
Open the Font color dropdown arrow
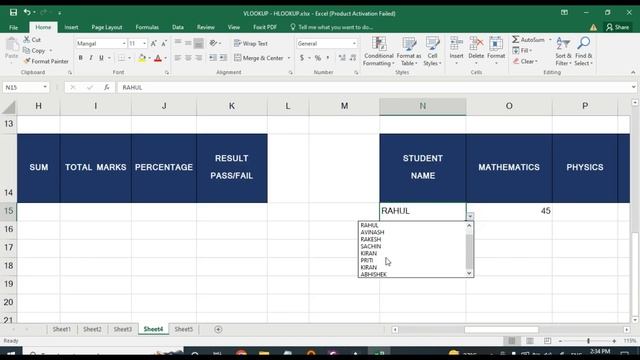tap(165, 58)
